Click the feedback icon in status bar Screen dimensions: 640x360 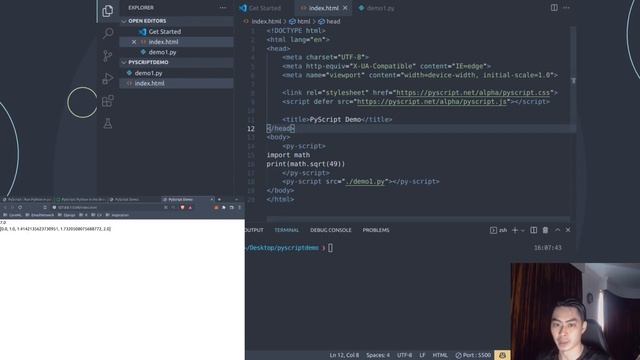(x=502, y=355)
